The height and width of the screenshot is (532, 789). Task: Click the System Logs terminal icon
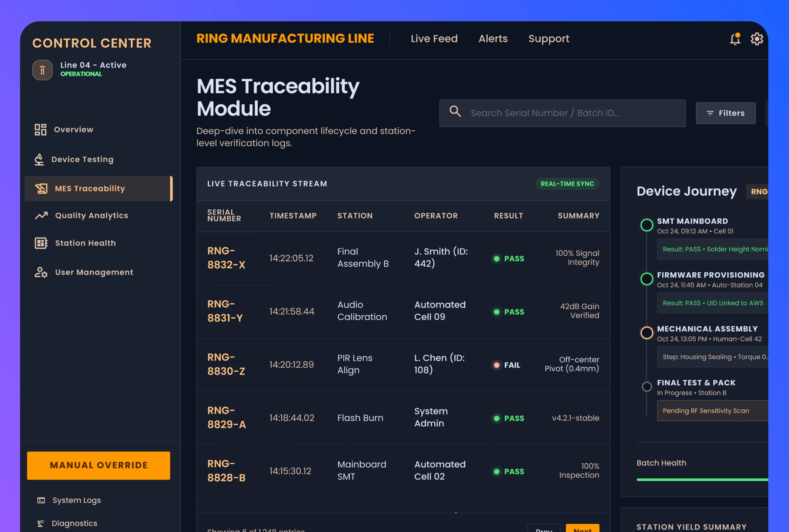[41, 501]
